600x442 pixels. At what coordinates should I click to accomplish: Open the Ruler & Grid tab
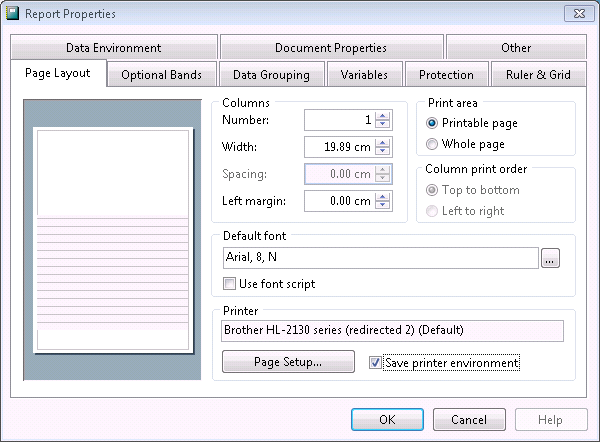tap(538, 75)
